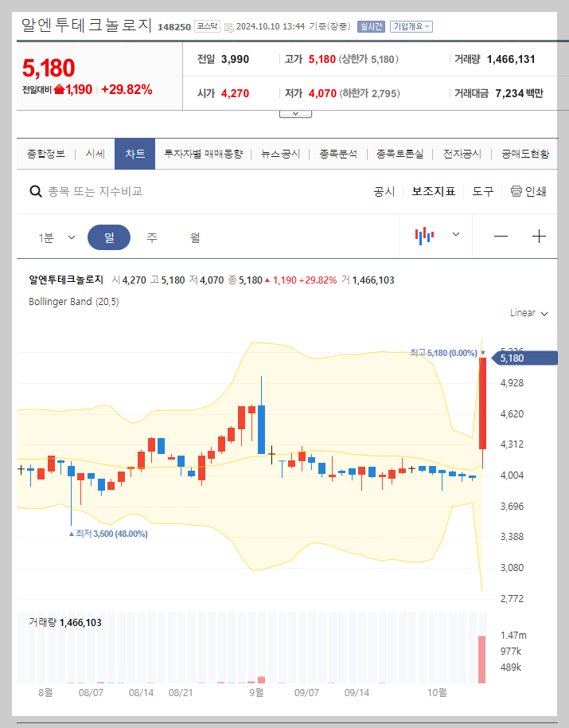Image resolution: width=569 pixels, height=728 pixels.
Task: Switch to the 시세 tab
Action: tap(95, 154)
